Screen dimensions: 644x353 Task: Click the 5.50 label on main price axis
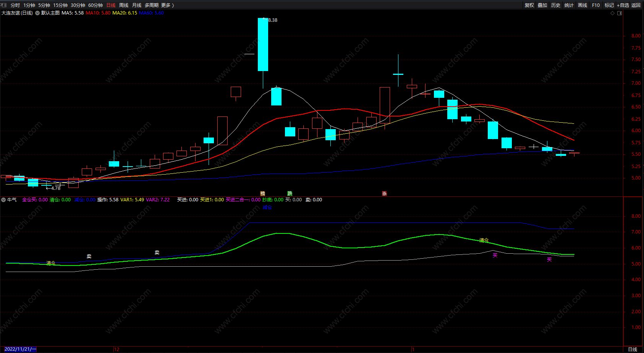pos(636,154)
